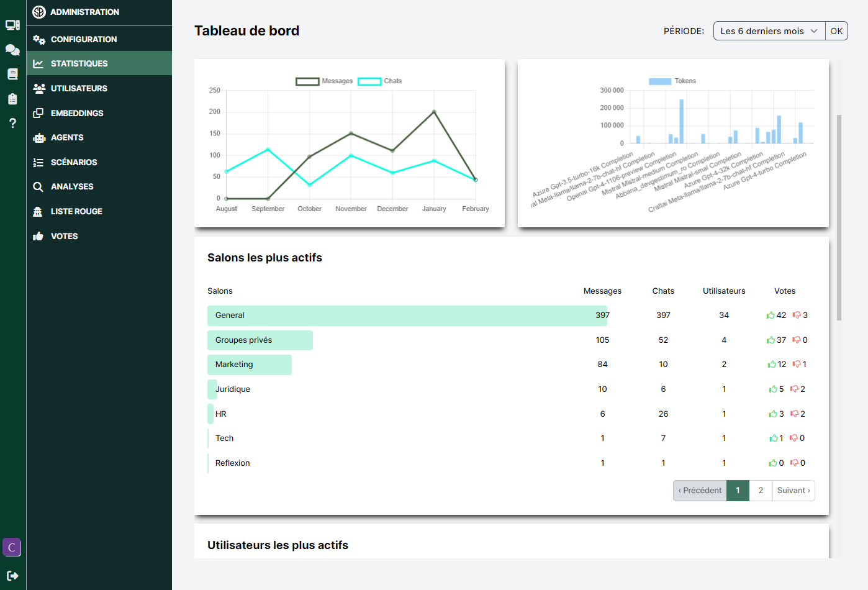Click the General salon progress bar
Viewport: 868px width, 590px height.
tap(407, 315)
